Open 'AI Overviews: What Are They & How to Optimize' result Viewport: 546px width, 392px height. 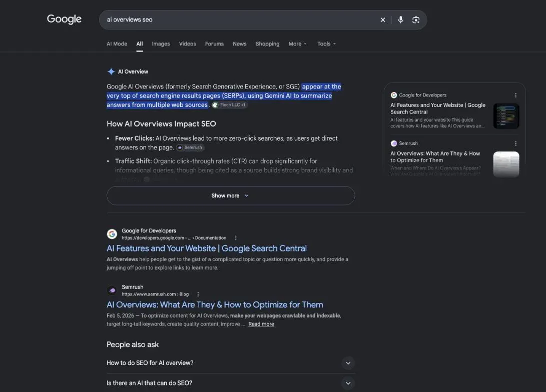tap(215, 304)
